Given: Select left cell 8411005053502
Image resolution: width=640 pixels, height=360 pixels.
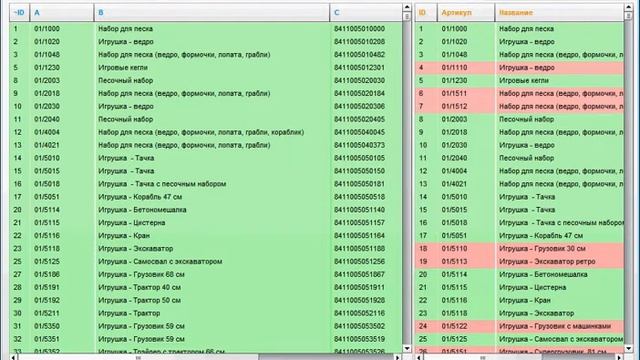Looking at the screenshot, I should [x=359, y=326].
